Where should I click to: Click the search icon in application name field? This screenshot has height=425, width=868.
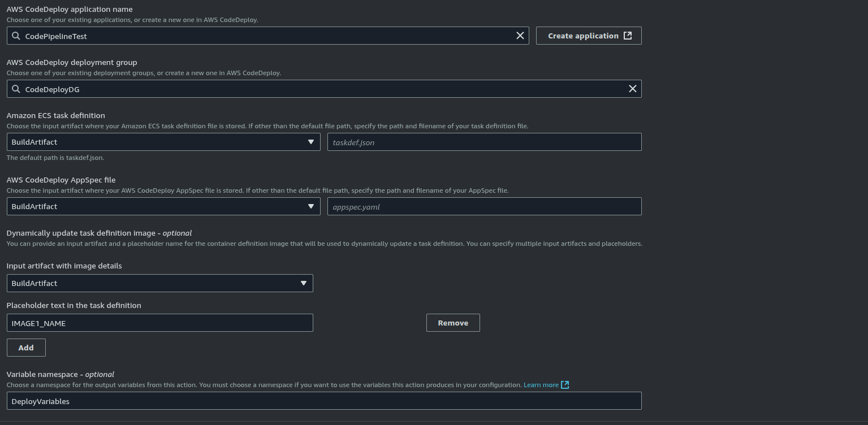coord(16,36)
